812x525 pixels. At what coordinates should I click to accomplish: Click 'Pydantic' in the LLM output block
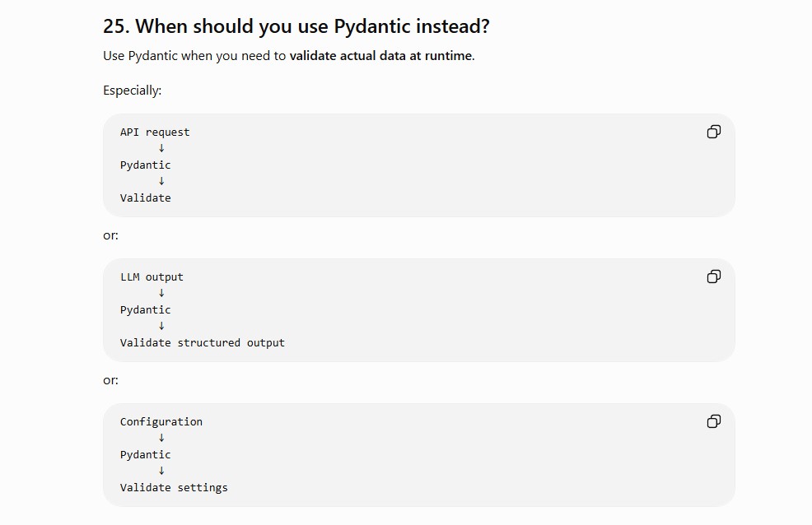[x=146, y=310]
